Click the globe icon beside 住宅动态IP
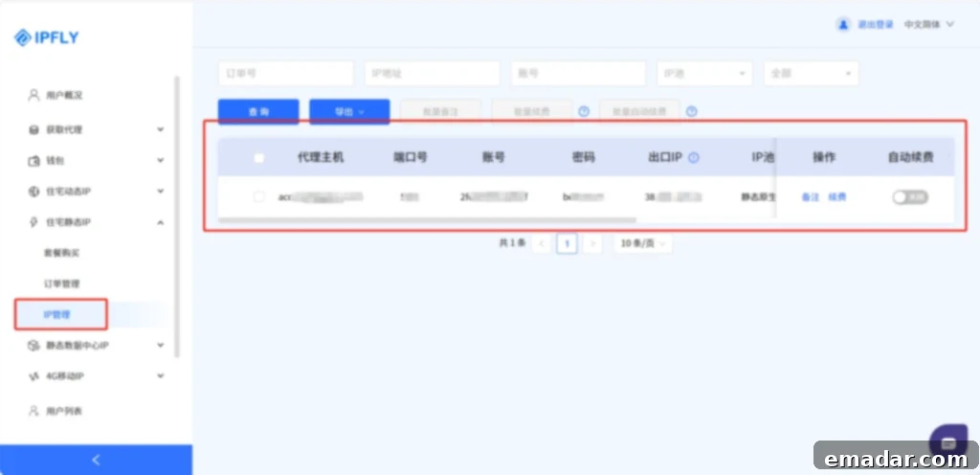Screen dimensions: 980x475 coord(33,192)
